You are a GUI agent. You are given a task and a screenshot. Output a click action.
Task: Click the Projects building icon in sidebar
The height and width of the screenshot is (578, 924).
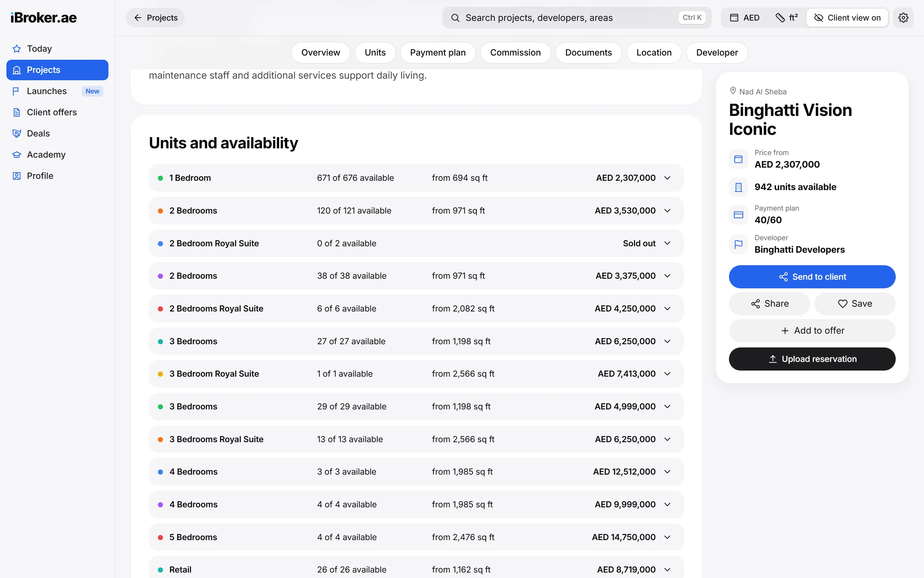(16, 70)
